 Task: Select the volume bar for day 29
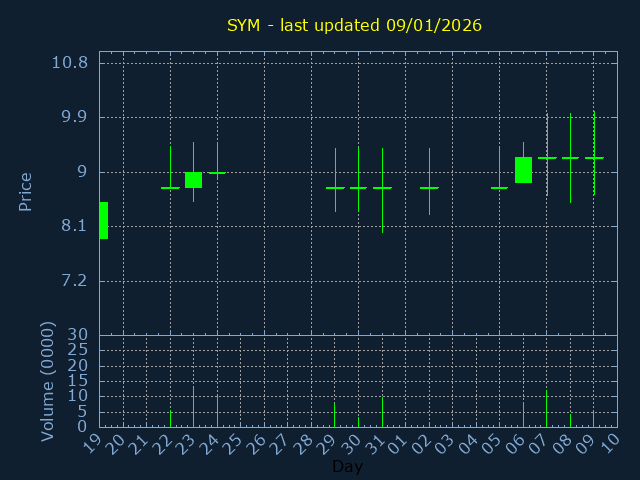335,415
